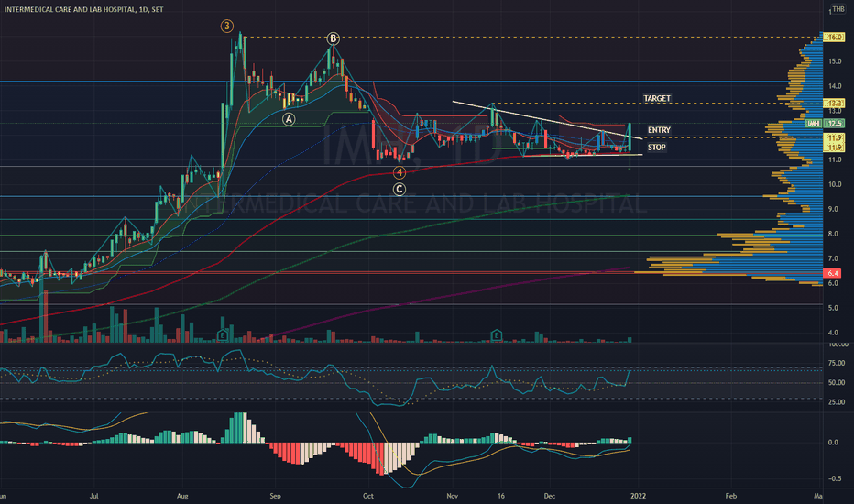Click the green 12.5 current price tag

[x=836, y=124]
